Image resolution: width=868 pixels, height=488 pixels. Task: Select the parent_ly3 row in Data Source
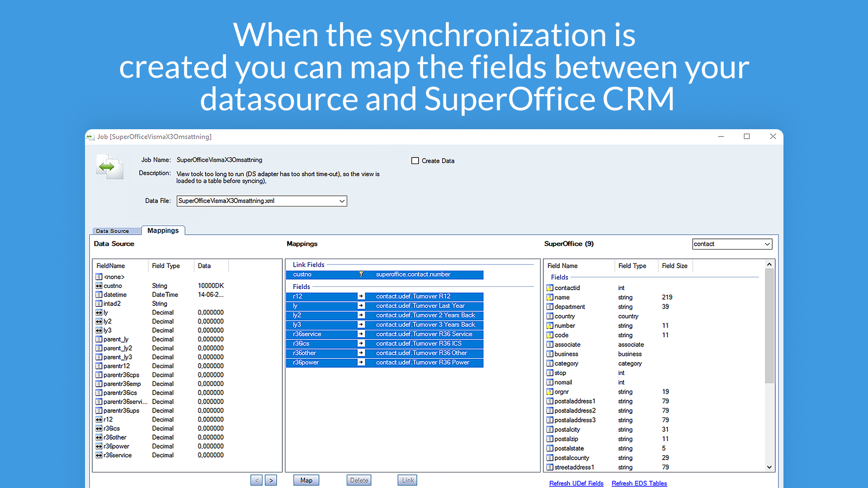(160, 357)
